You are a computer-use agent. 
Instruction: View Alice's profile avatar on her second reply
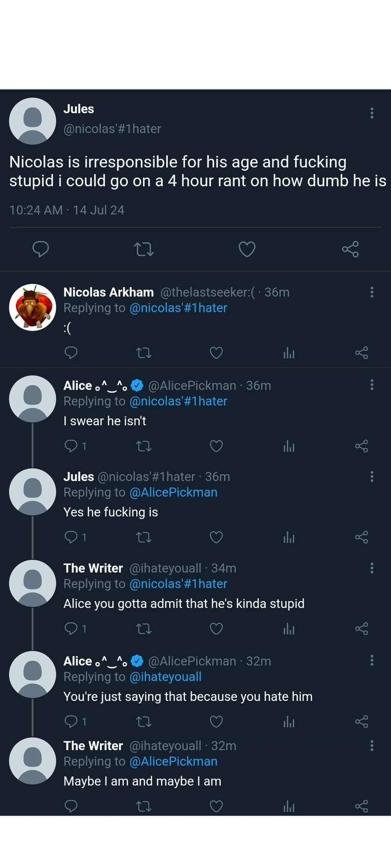click(x=32, y=674)
